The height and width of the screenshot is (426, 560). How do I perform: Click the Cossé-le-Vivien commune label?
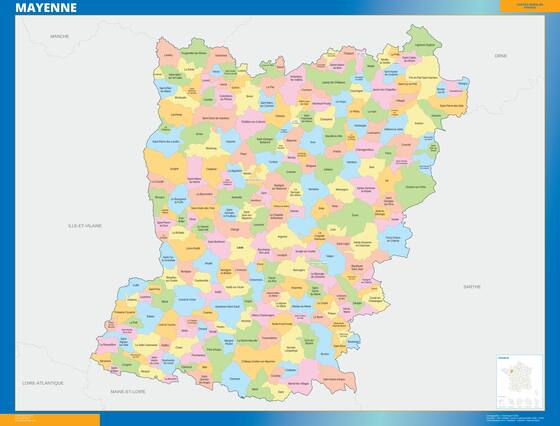pyautogui.click(x=188, y=300)
